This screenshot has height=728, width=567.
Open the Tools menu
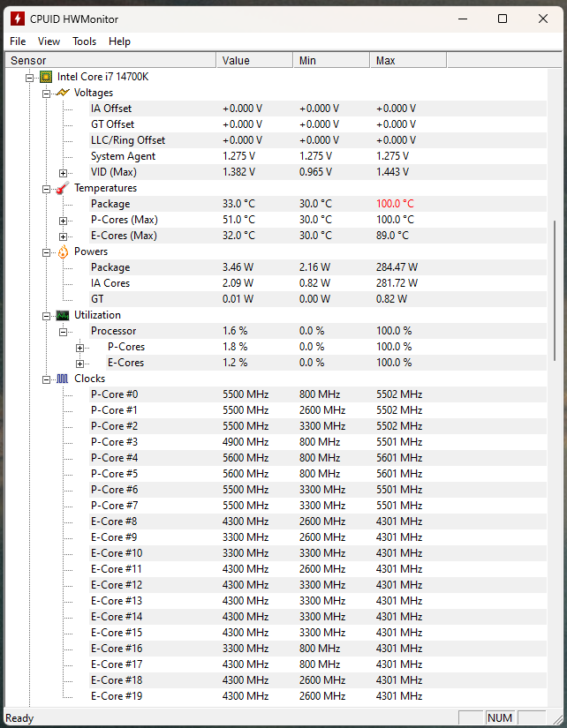point(84,41)
